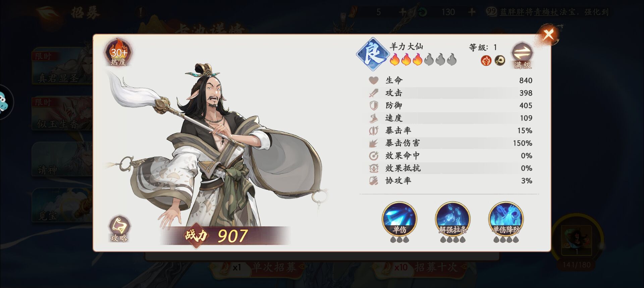
Task: Tap the red fire element icon
Action: 486,60
